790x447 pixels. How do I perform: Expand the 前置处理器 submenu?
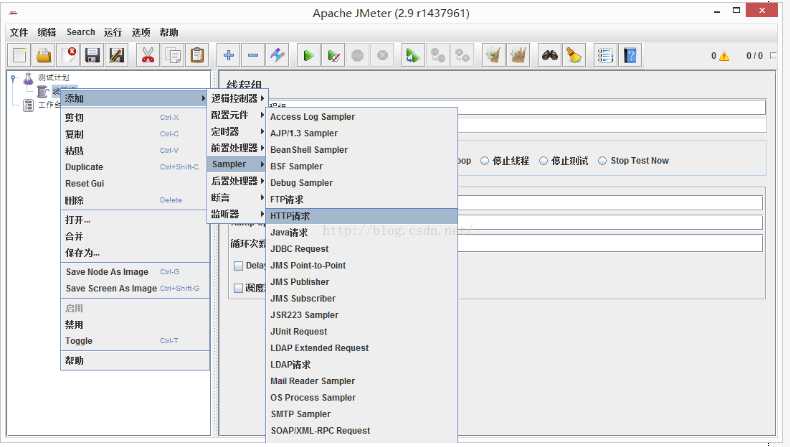237,148
